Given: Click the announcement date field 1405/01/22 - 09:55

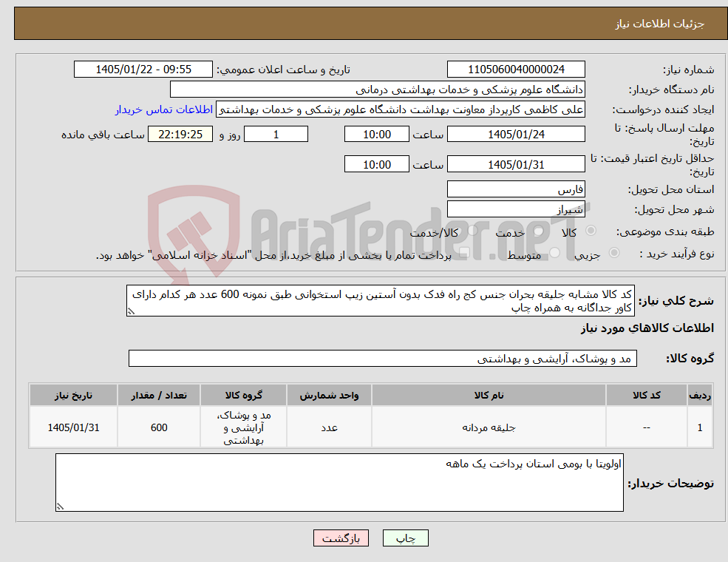Looking at the screenshot, I should 143,70.
